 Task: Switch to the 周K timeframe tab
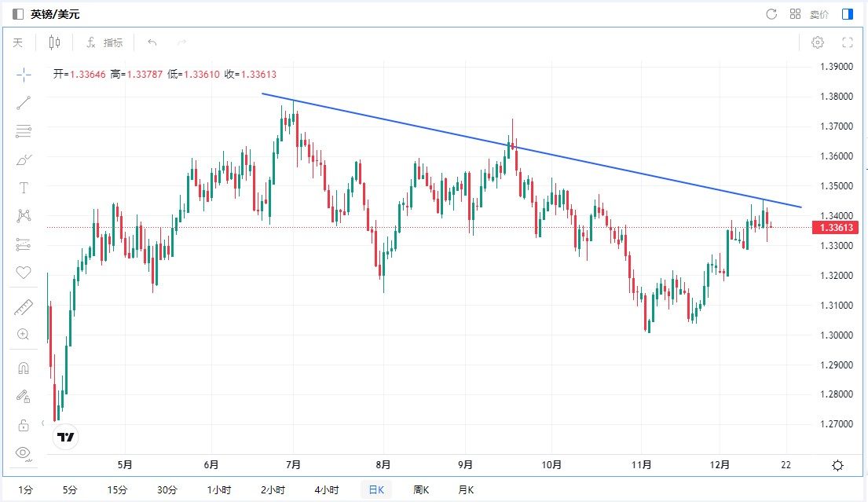click(x=422, y=489)
